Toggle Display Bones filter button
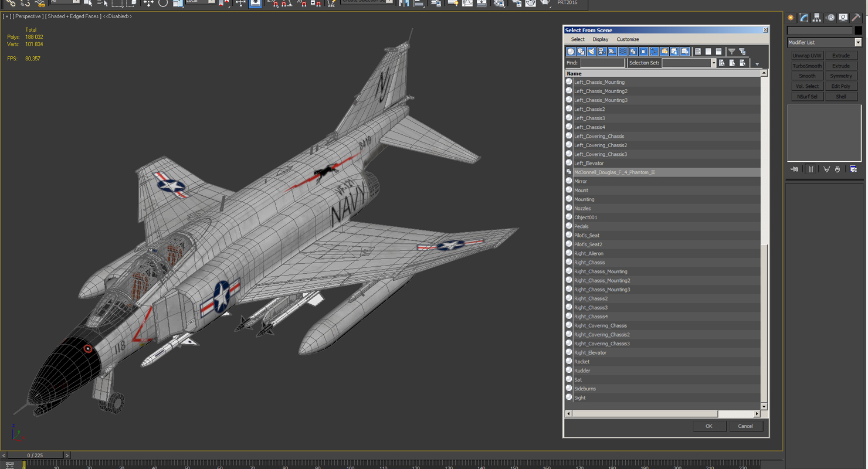The image size is (868, 469). (654, 52)
